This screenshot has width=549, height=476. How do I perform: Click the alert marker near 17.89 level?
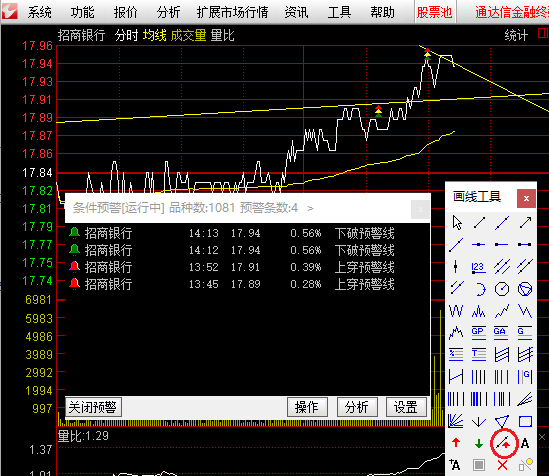click(x=378, y=111)
